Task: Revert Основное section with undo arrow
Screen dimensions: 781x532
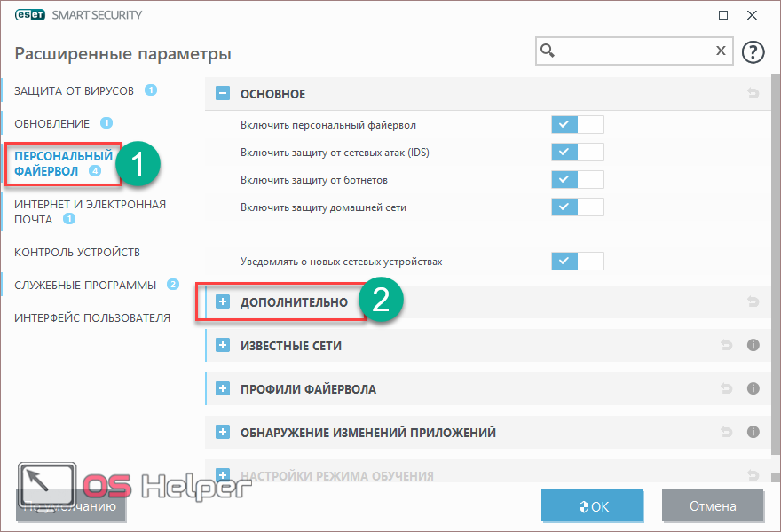Action: [x=753, y=94]
